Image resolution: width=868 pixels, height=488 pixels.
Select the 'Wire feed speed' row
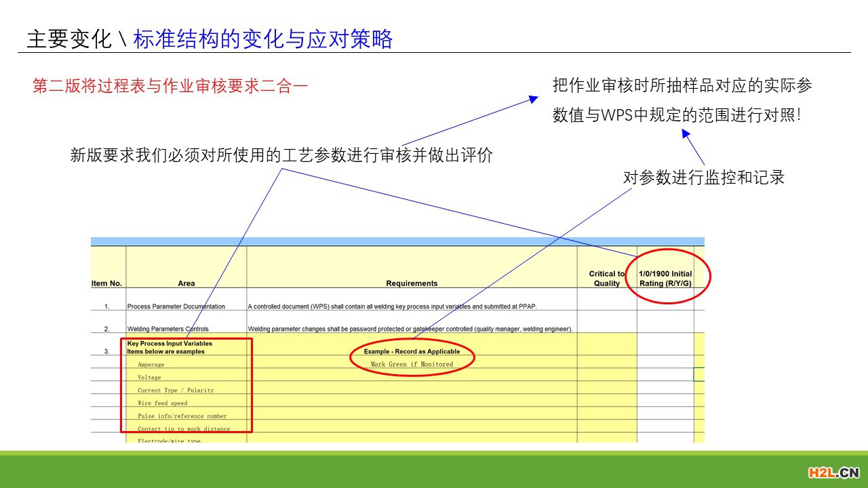click(x=162, y=403)
